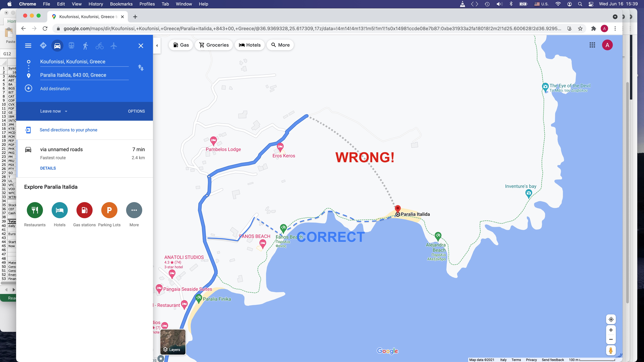Screen dimensions: 644x362
Task: Open the Privacy link
Action: 531,360
